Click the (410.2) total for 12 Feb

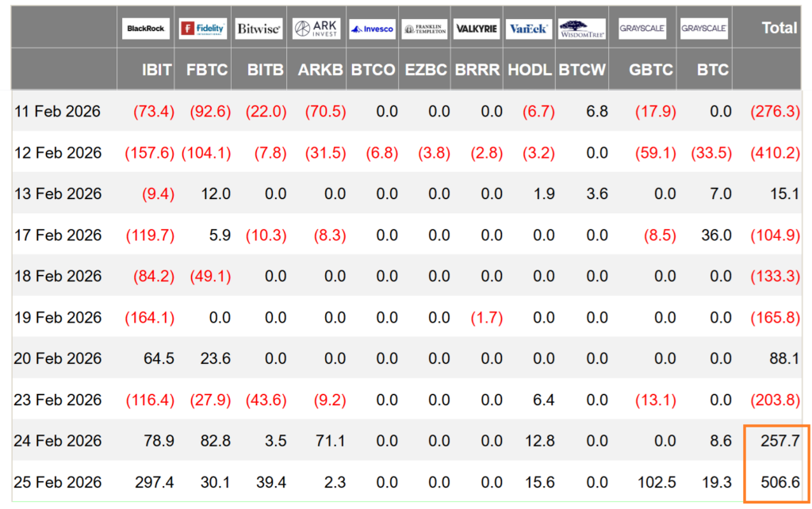point(775,153)
